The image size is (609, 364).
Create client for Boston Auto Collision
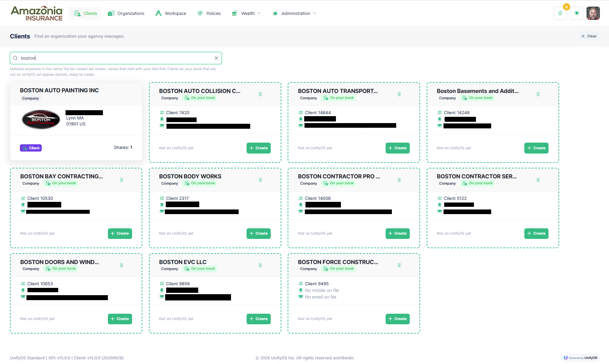[258, 148]
